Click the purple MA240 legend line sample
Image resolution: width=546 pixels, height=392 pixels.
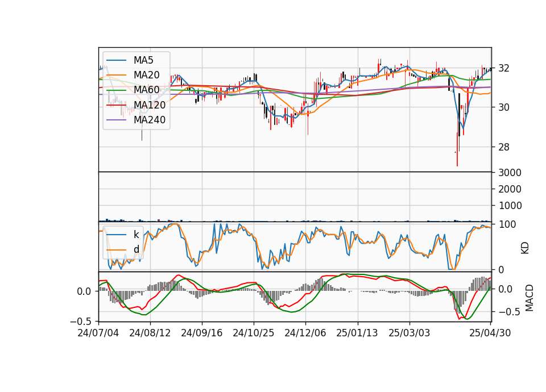click(x=116, y=120)
